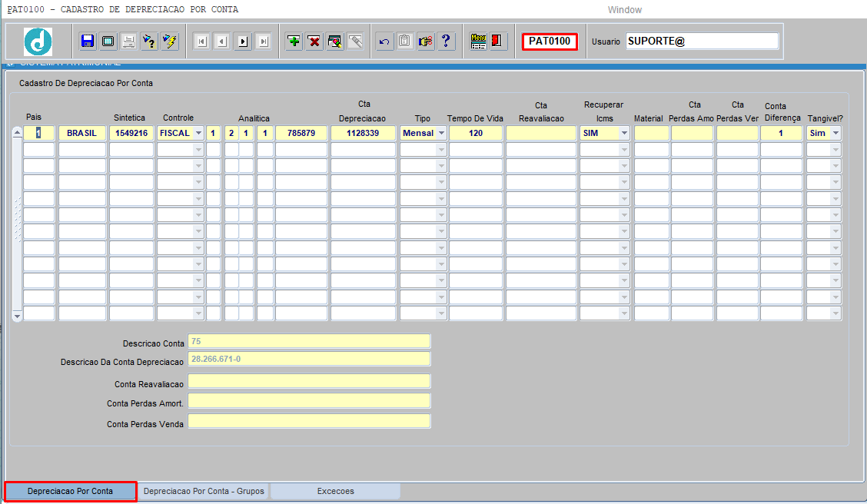Click the Menu icon in the toolbar
The width and height of the screenshot is (867, 504).
478,41
